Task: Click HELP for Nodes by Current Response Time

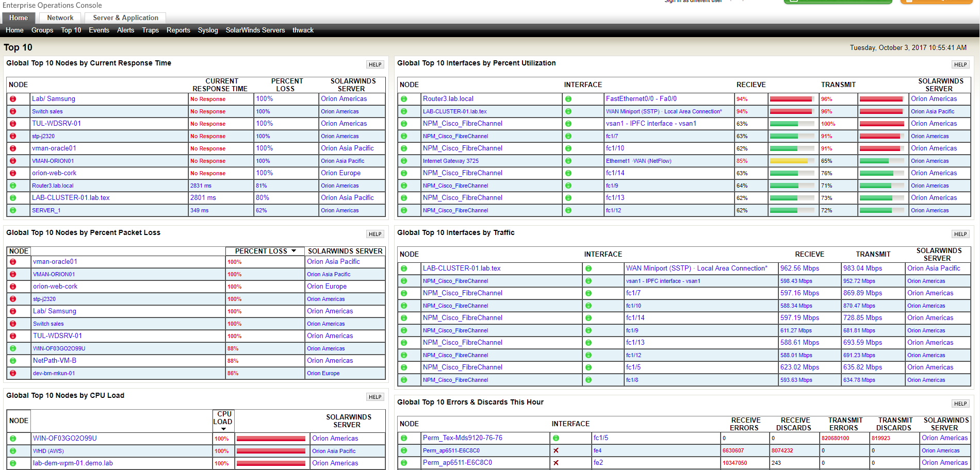Action: pyautogui.click(x=375, y=65)
